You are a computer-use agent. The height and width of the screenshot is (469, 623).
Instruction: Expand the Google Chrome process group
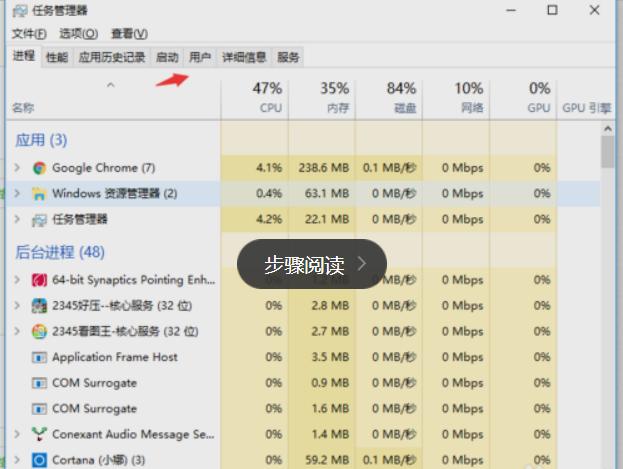coord(16,168)
